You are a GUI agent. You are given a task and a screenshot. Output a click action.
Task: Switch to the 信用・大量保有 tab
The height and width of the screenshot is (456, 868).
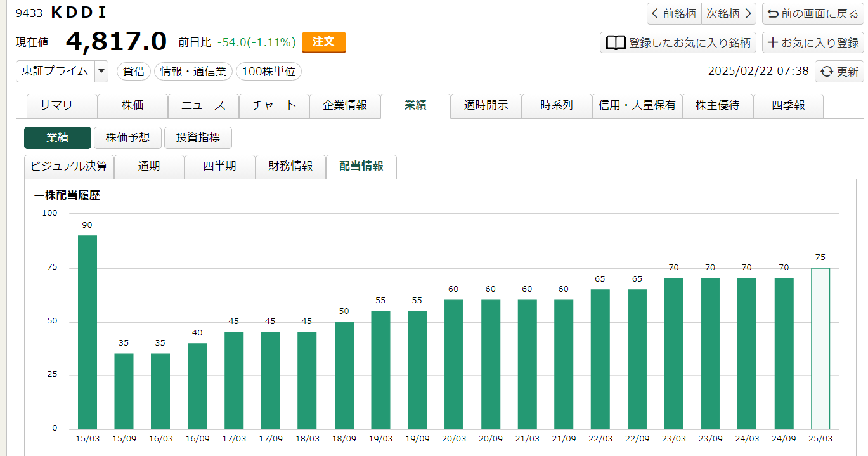point(637,106)
